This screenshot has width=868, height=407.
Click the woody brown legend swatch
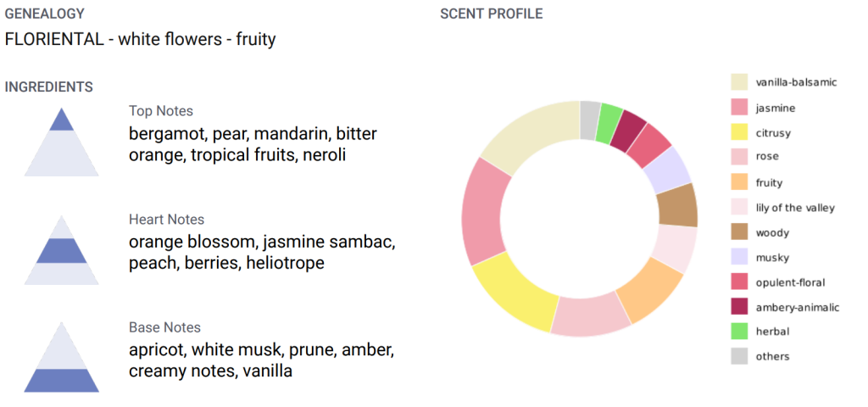tap(739, 231)
